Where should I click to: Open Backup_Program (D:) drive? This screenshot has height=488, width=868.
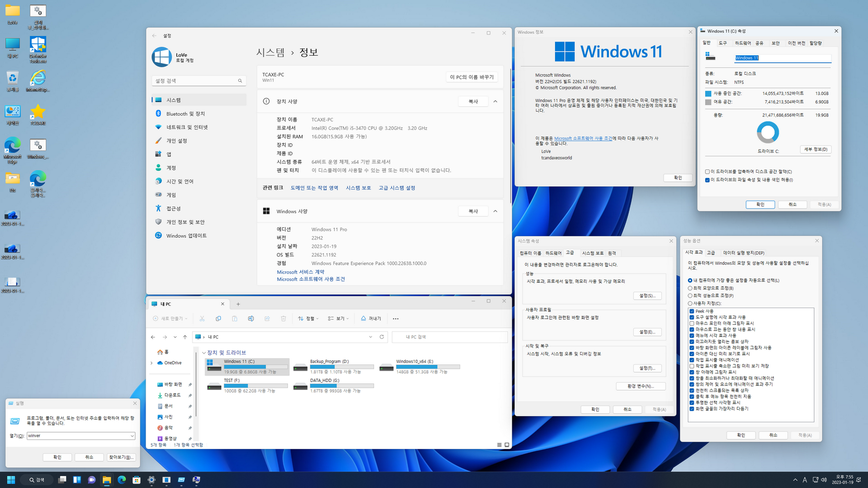coord(334,367)
